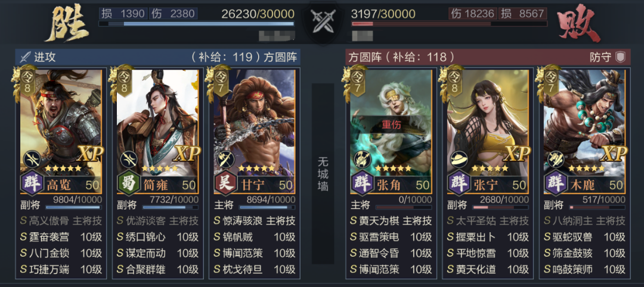Click the 重伤 status label on 张角
644x287 pixels.
pos(391,124)
